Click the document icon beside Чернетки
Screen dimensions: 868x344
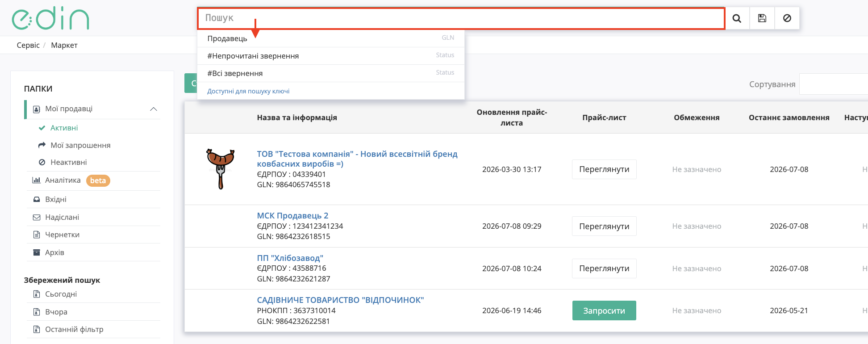tap(37, 235)
